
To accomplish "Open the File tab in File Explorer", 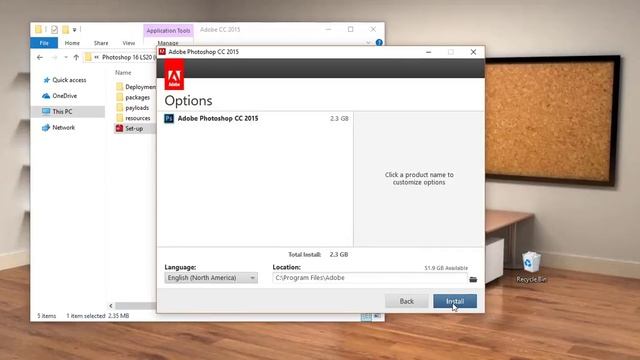I will point(44,43).
